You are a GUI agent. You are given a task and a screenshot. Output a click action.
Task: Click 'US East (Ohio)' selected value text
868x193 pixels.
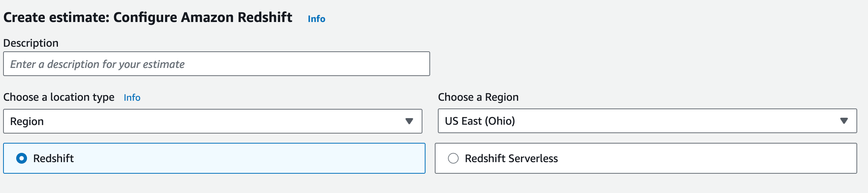[x=480, y=121]
